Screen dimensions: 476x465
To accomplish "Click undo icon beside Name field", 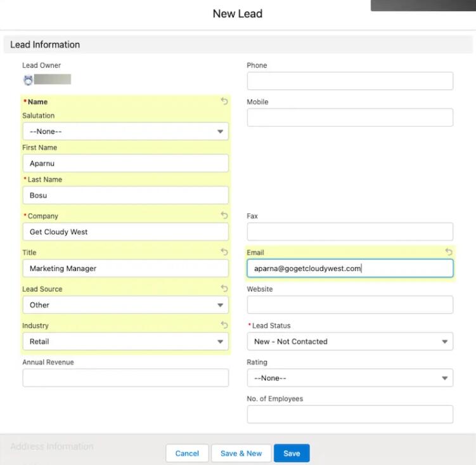I will [x=224, y=102].
